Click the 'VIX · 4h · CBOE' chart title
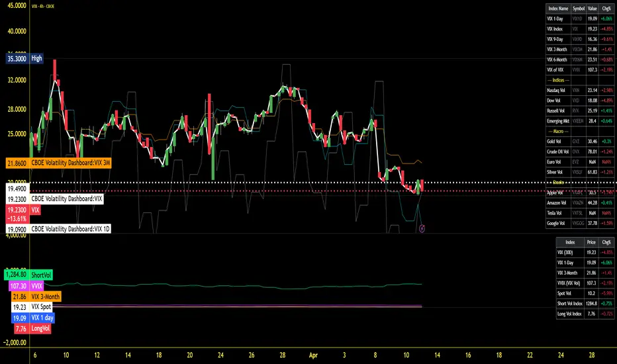This screenshot has width=617, height=364. pos(43,7)
